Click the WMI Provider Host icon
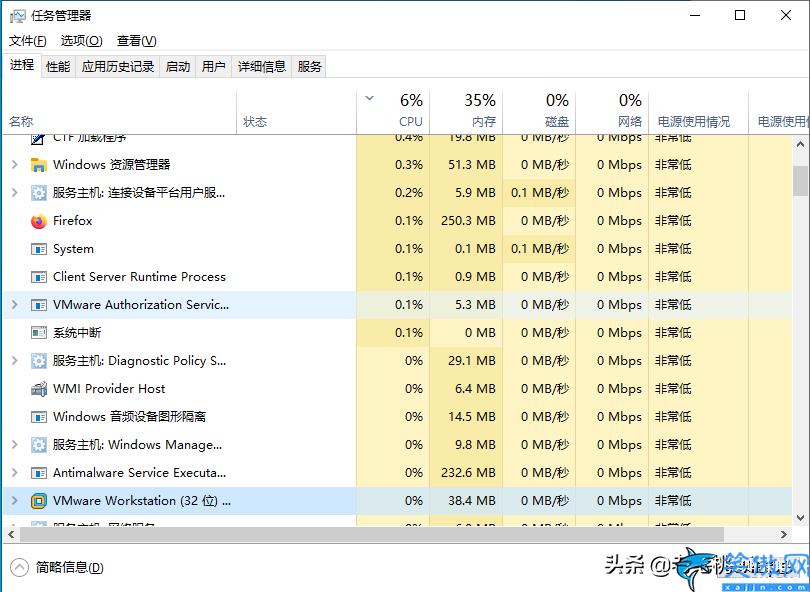This screenshot has width=810, height=592. [39, 388]
